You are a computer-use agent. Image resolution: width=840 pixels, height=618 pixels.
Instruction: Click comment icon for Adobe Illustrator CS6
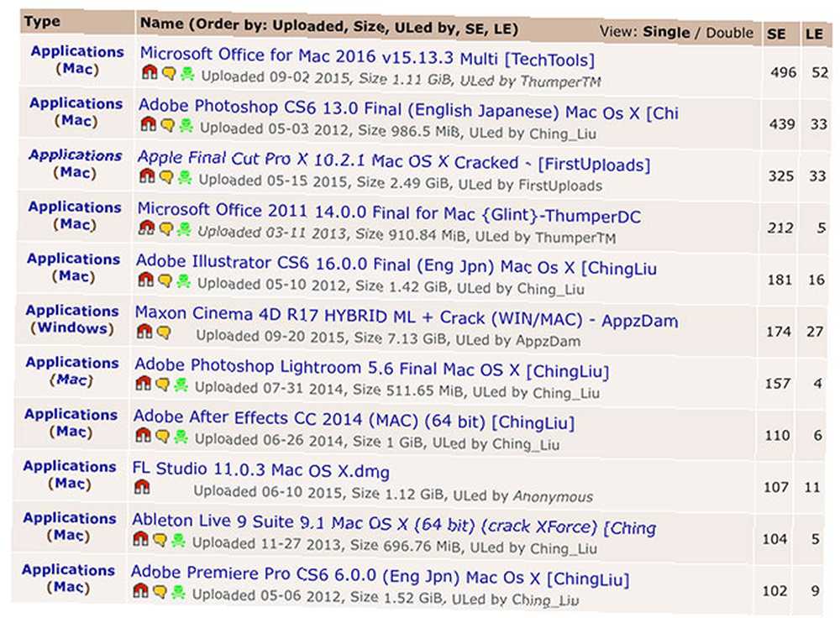click(165, 280)
